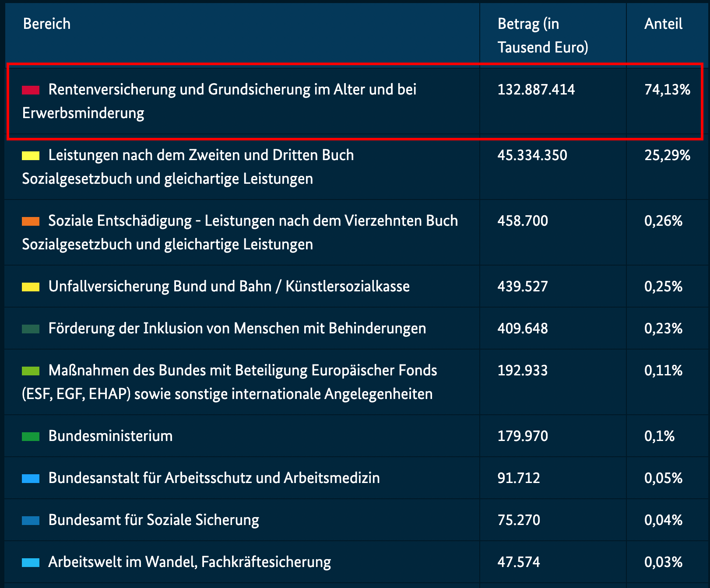Screen dimensions: 710x588
Task: Click the green swatch next to Bundesministerium
Action: coord(31,437)
